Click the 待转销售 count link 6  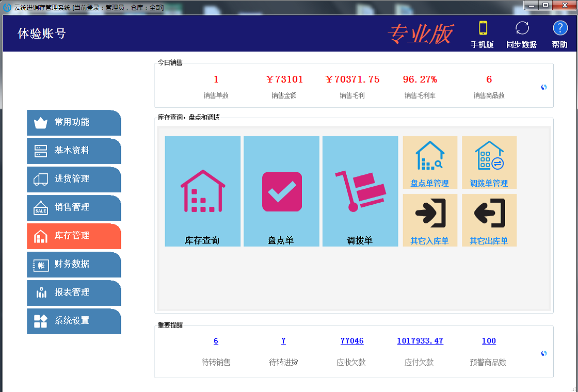tap(216, 341)
